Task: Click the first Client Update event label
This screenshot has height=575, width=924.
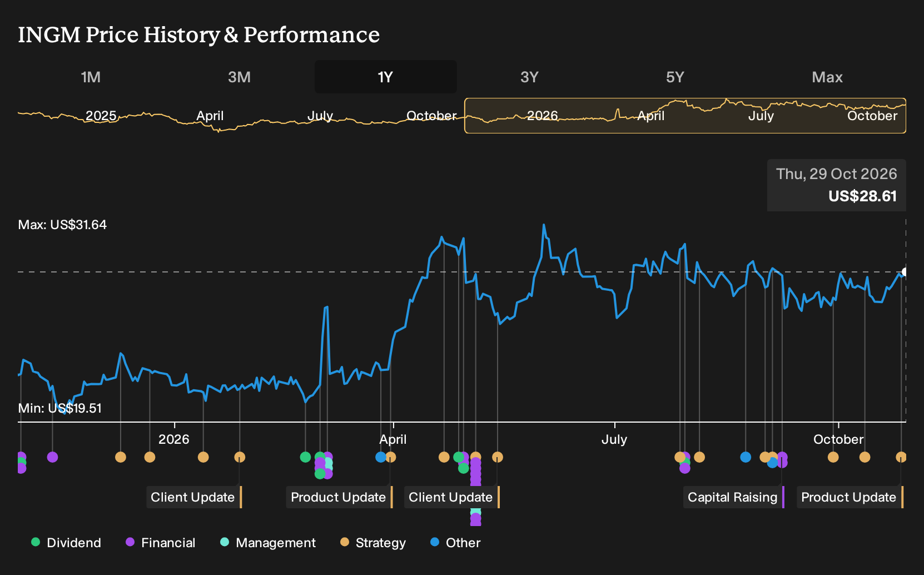Action: [x=194, y=497]
